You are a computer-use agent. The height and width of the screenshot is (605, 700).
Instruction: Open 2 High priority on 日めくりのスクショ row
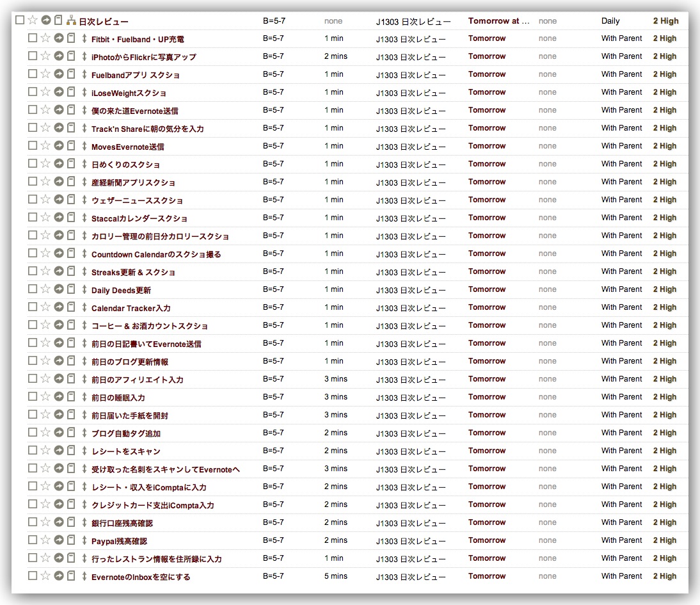[x=665, y=163]
